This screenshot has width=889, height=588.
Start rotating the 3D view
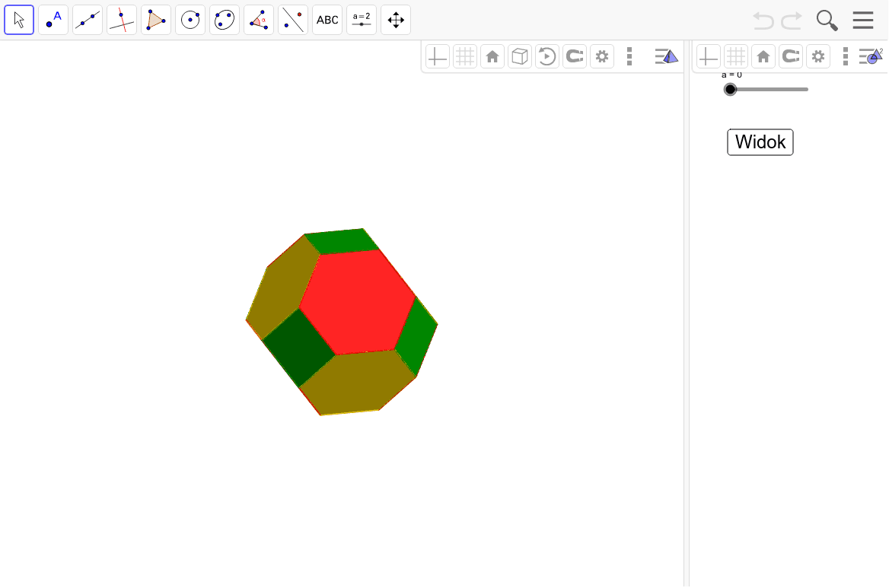click(547, 56)
